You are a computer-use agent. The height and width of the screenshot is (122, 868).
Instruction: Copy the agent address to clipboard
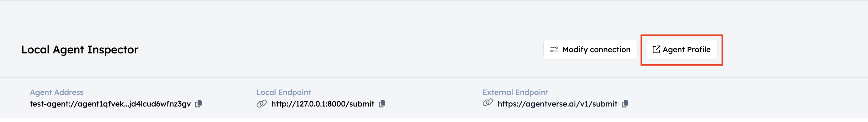(199, 104)
